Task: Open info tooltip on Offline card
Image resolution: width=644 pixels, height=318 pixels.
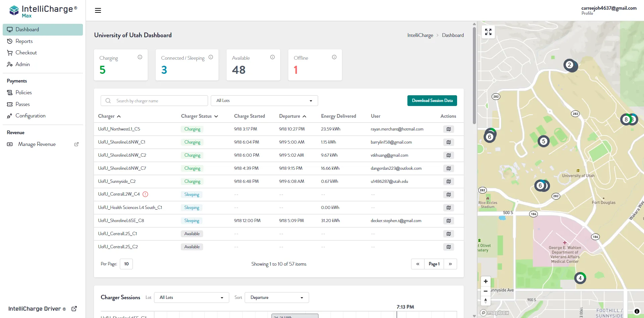Action: [334, 57]
